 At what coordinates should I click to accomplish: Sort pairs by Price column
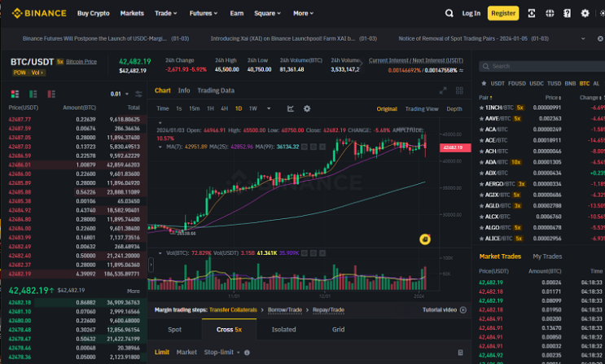click(x=554, y=98)
